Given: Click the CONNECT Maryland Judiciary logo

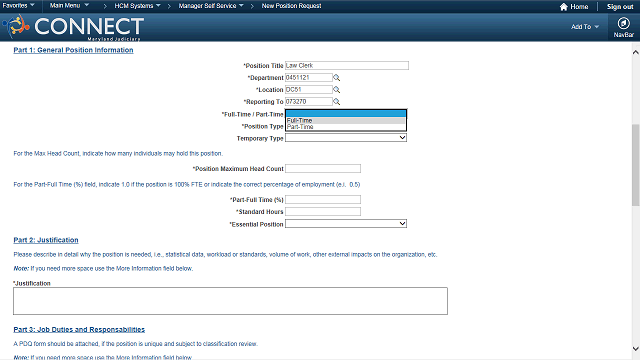Looking at the screenshot, I should 73,27.
